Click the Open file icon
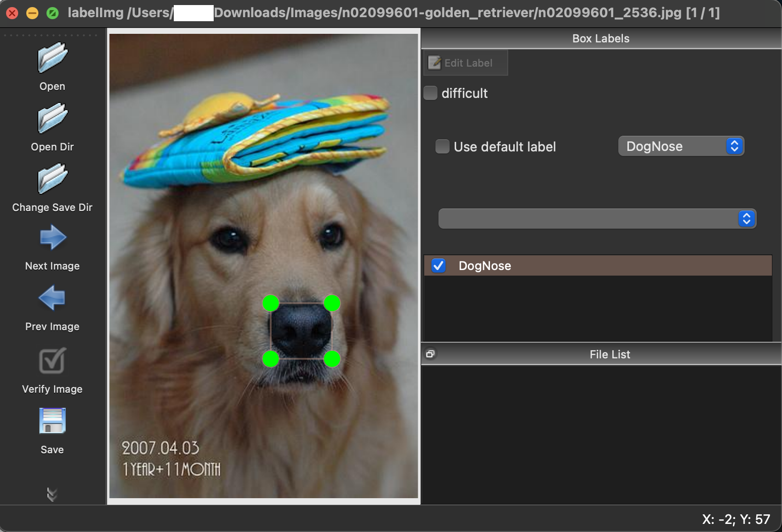 point(52,58)
